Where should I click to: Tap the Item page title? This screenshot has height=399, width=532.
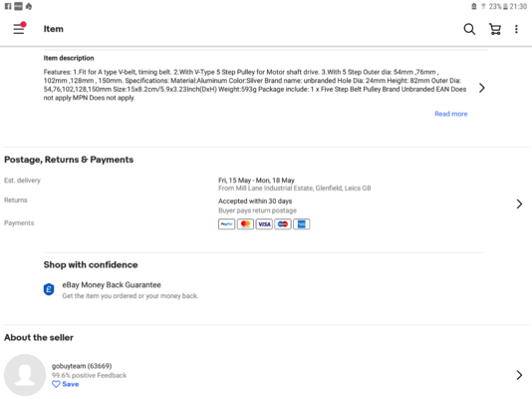coord(53,29)
